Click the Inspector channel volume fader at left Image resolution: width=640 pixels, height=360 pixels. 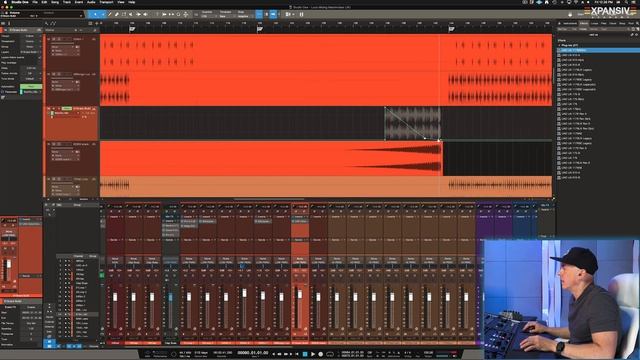[9, 265]
